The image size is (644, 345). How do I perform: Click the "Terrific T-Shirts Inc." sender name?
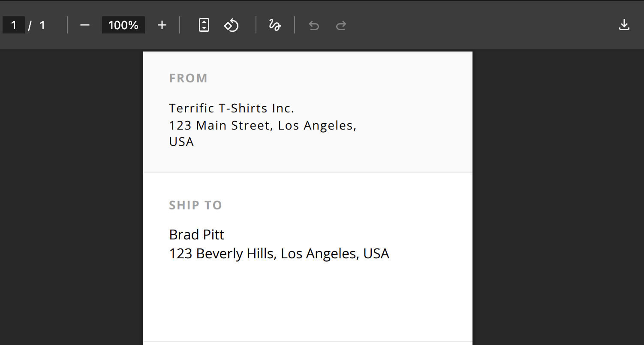point(232,108)
